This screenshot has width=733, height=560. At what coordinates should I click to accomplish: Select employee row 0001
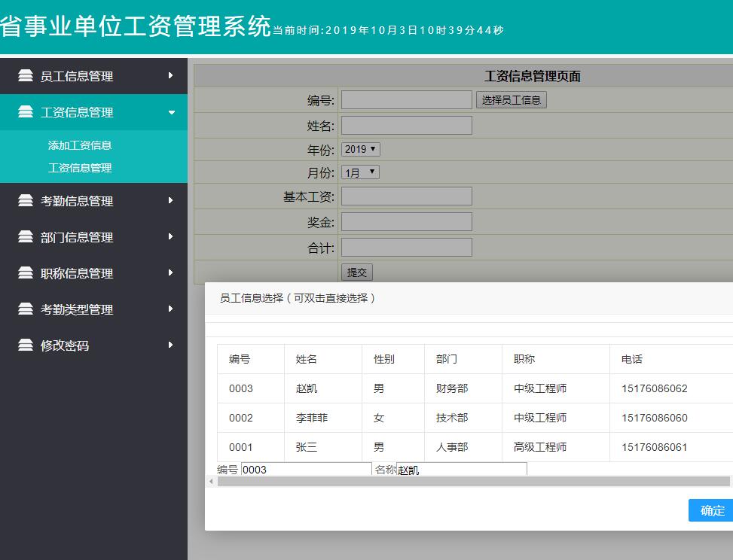475,447
